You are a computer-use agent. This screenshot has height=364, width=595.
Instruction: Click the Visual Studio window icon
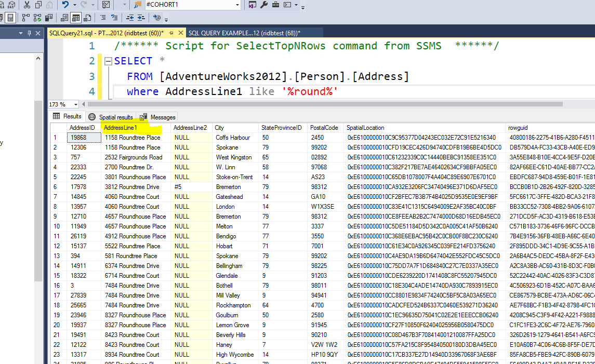pyautogui.click(x=253, y=5)
